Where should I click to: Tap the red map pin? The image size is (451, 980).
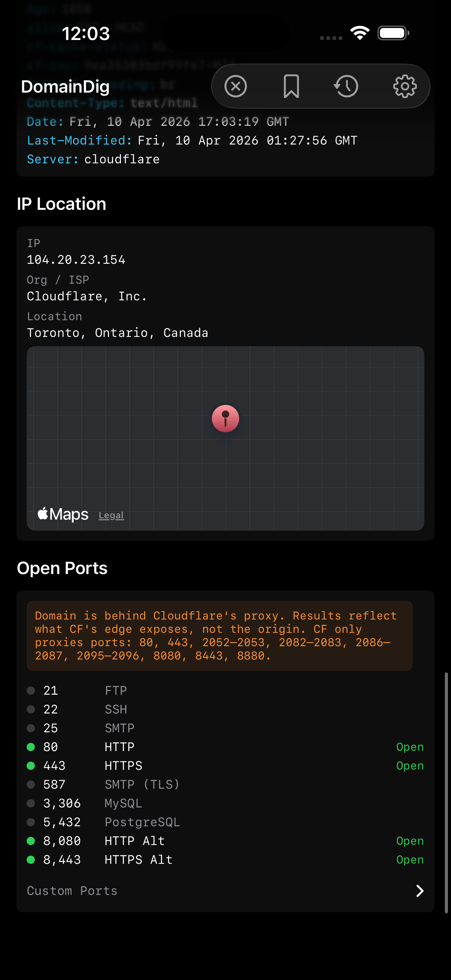225,419
